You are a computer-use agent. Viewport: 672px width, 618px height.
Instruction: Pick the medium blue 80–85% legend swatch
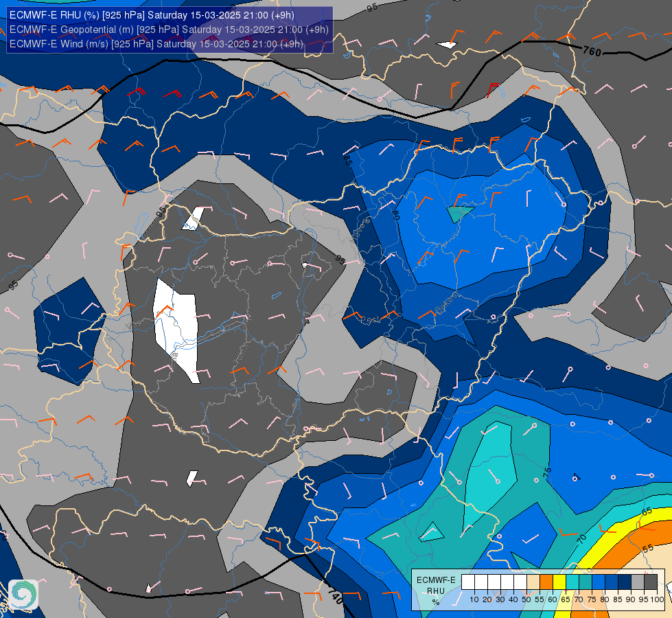click(x=612, y=582)
